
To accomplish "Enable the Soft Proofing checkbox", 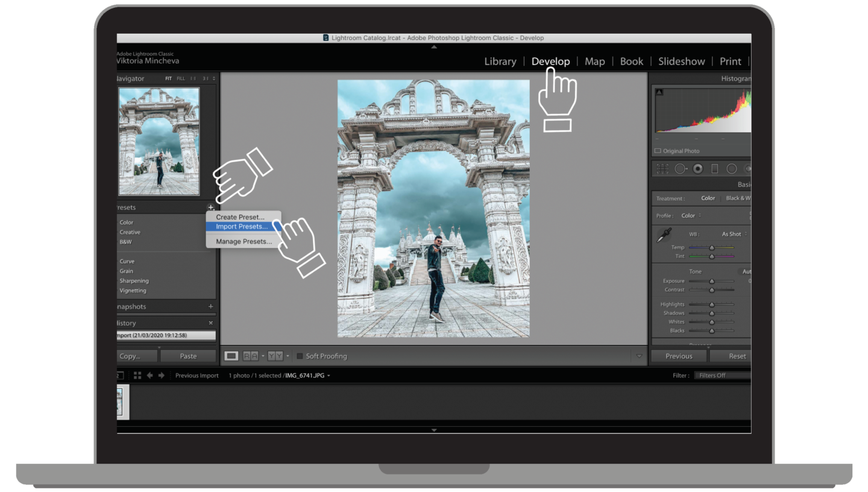I will click(300, 356).
